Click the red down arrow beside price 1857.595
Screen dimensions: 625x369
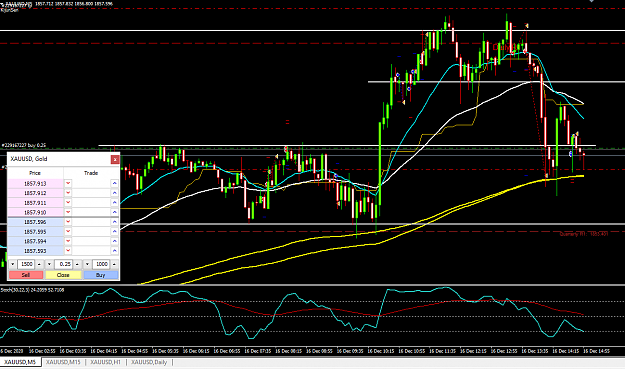point(68,232)
